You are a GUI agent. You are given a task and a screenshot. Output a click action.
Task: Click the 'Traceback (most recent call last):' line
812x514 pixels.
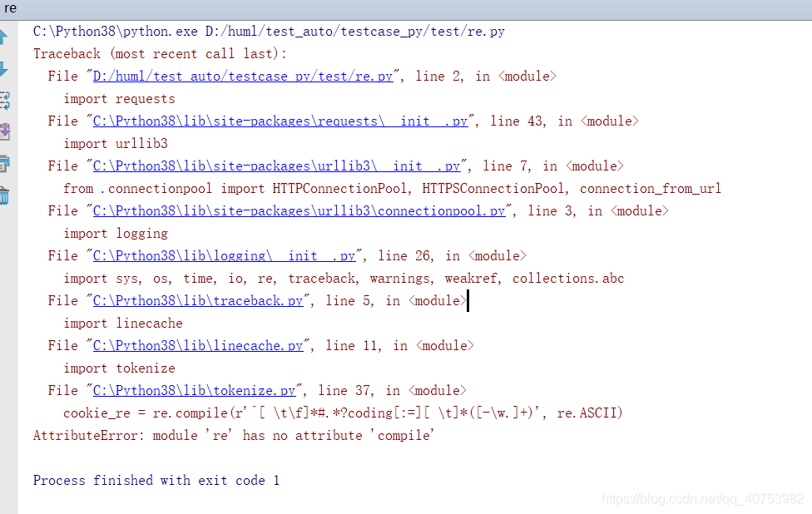160,54
